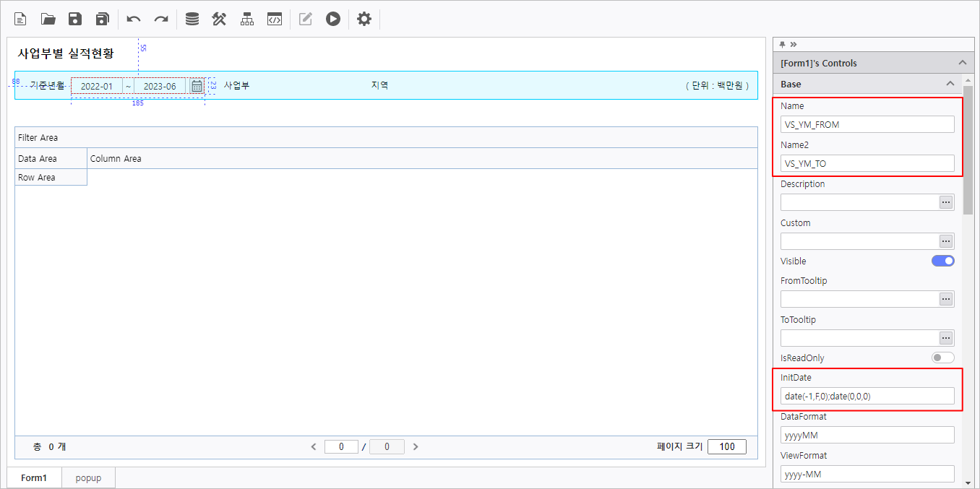Select the Form1 tab

(34, 478)
